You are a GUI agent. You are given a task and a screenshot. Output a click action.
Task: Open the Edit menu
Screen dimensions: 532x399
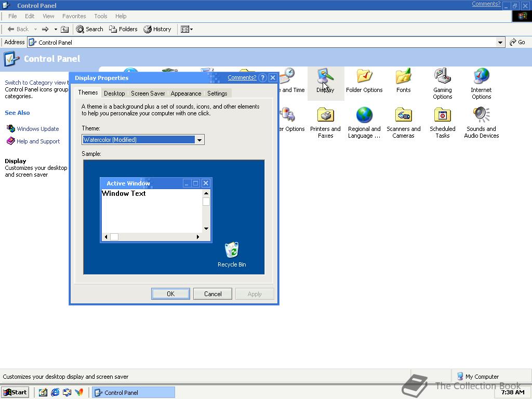[x=30, y=16]
